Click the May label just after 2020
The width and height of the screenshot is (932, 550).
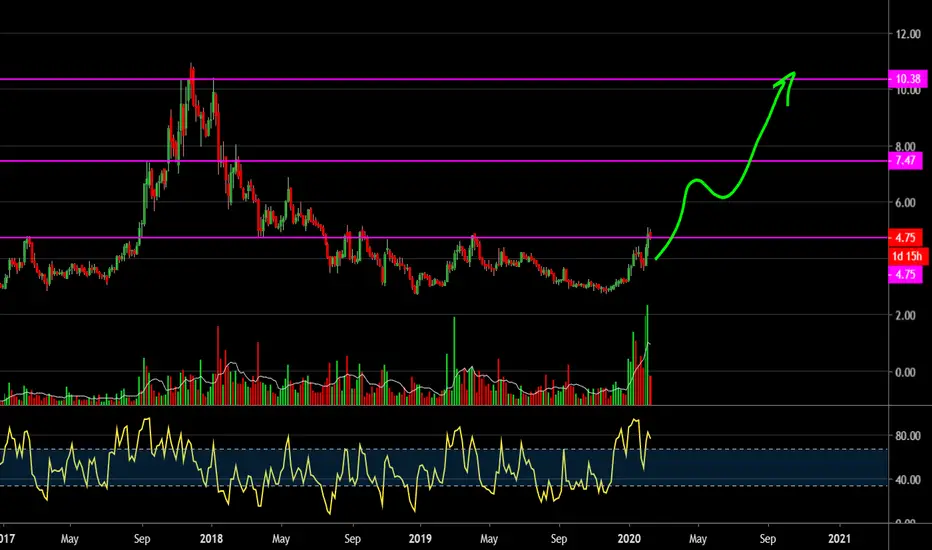click(x=698, y=539)
